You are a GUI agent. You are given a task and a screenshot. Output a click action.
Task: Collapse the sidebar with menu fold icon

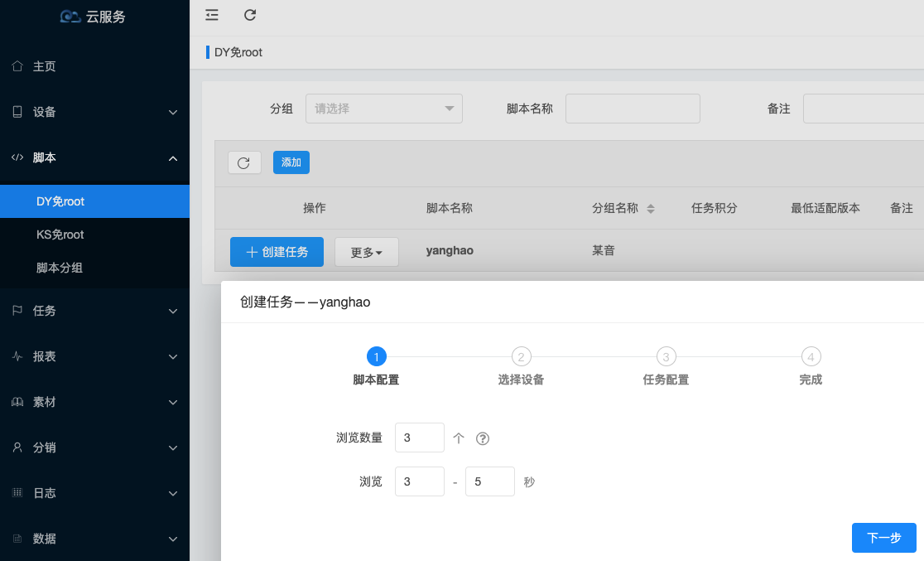[212, 15]
